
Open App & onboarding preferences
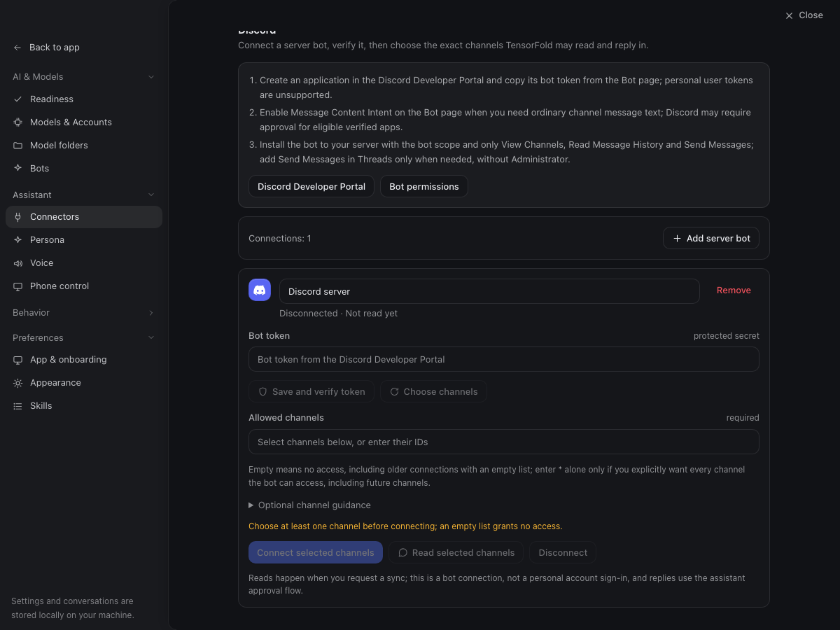click(84, 360)
